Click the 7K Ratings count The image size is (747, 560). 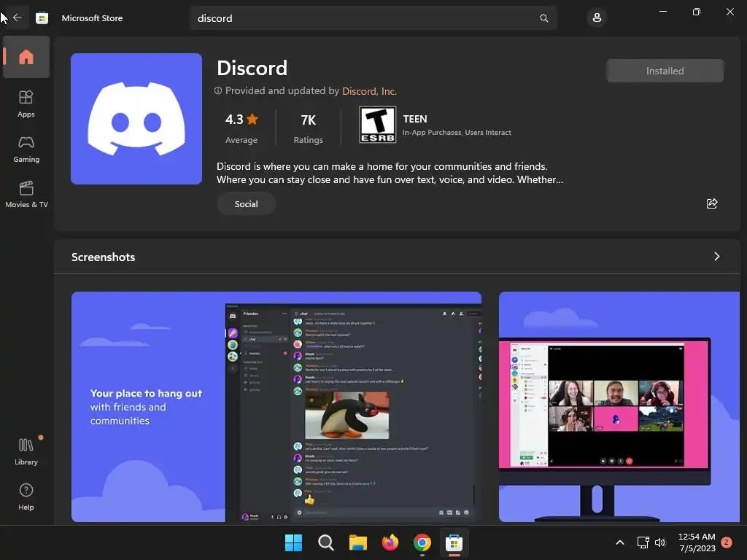(x=309, y=127)
